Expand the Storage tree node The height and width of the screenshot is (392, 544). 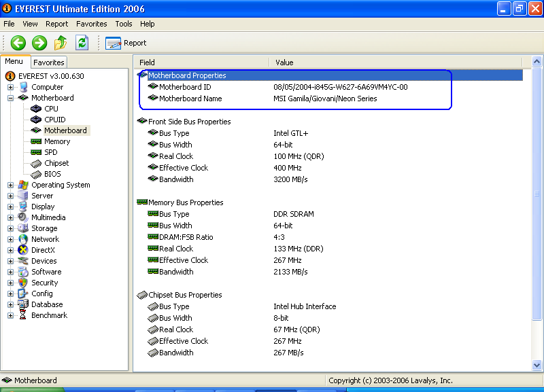10,229
